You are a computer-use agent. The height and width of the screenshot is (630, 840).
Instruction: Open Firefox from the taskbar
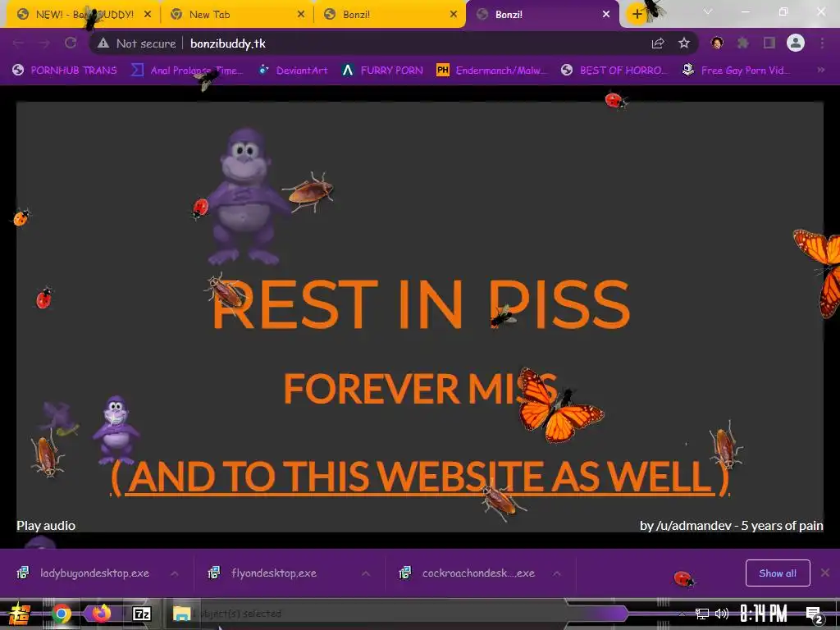tap(101, 614)
